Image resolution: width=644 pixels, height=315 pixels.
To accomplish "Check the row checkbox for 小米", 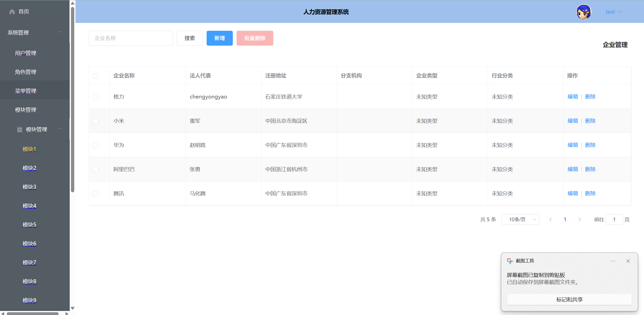I will (95, 121).
